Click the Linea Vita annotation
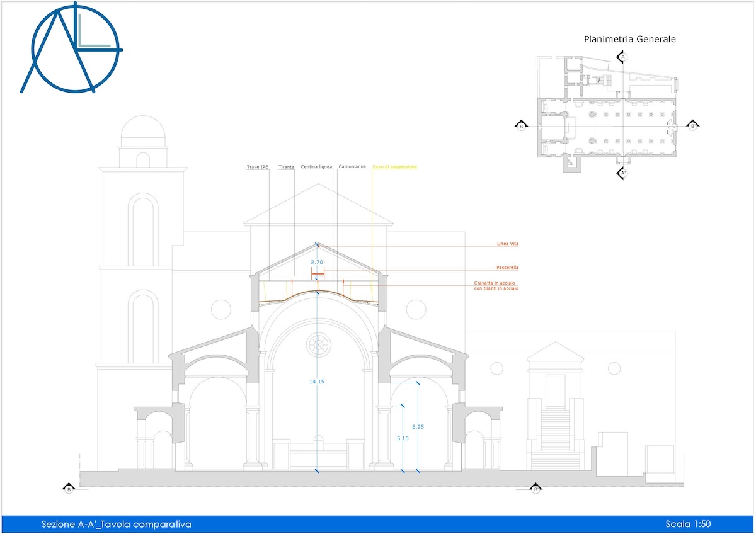This screenshot has height=534, width=756. (x=507, y=244)
